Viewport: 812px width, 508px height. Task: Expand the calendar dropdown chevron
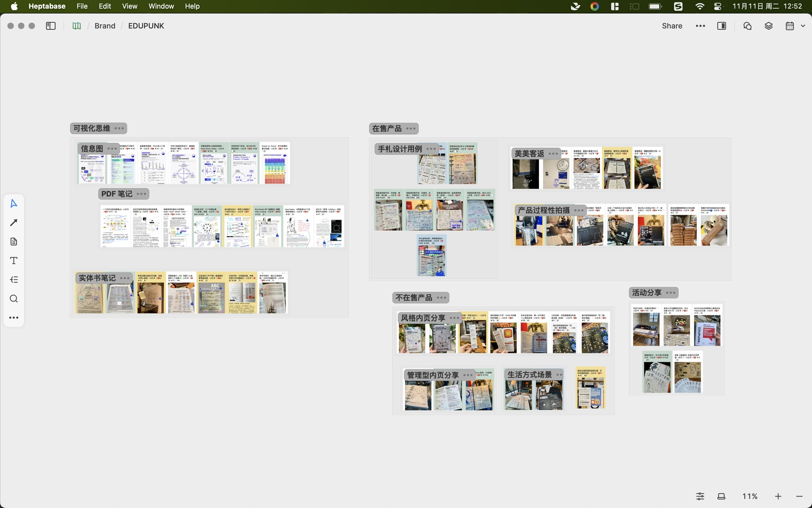803,26
